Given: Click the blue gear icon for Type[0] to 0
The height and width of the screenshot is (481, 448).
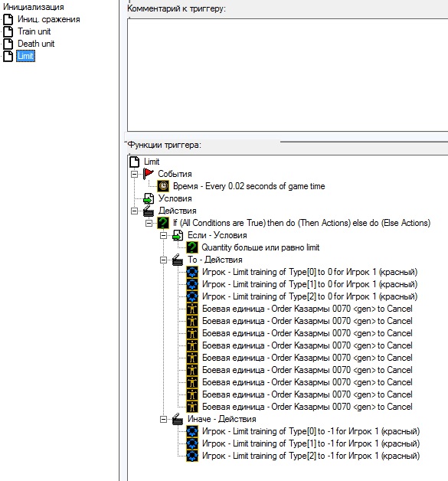Looking at the screenshot, I should 192,272.
